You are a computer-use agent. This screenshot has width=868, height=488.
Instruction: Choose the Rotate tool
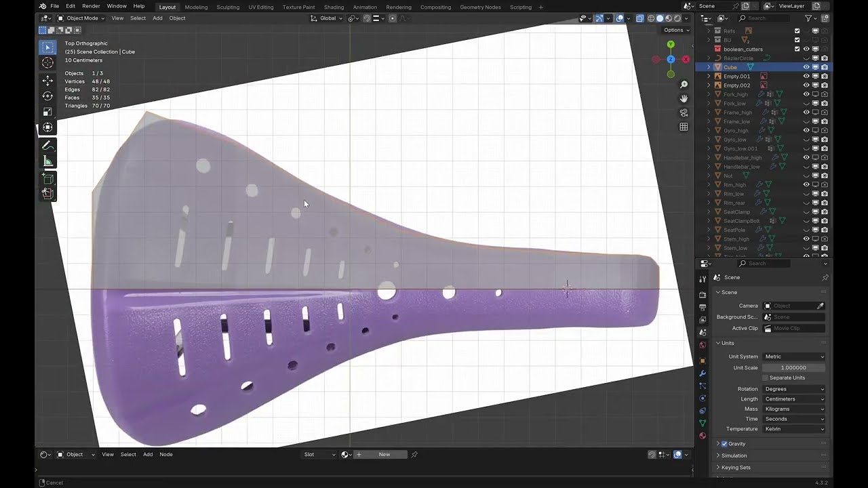point(47,96)
